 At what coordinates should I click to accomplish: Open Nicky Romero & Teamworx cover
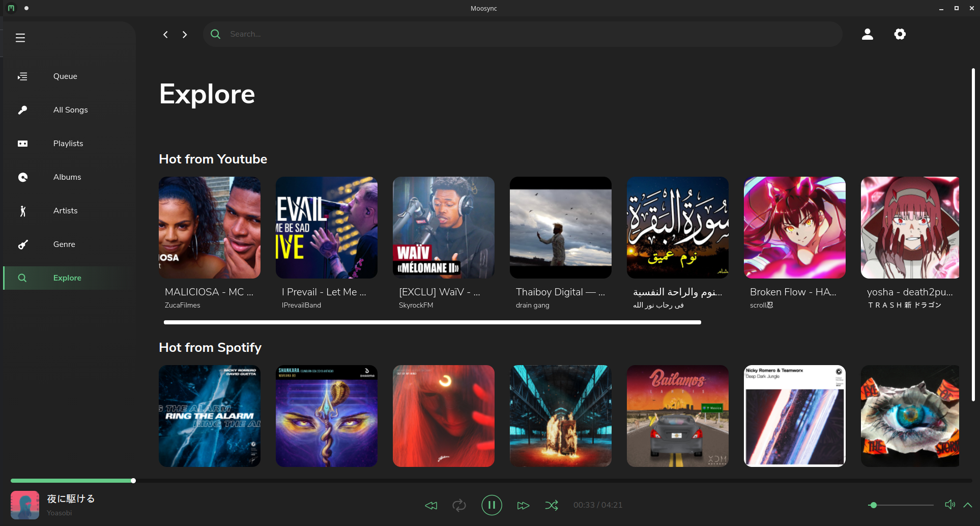pos(795,416)
